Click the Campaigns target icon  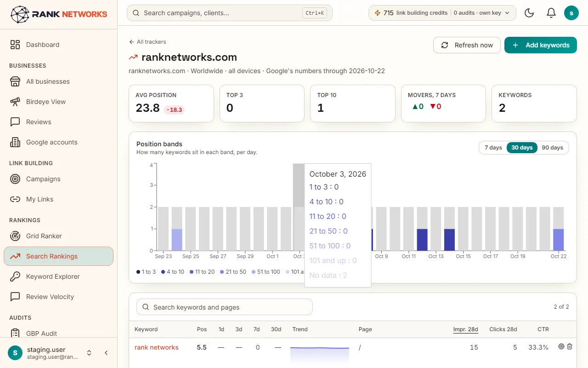coord(15,179)
